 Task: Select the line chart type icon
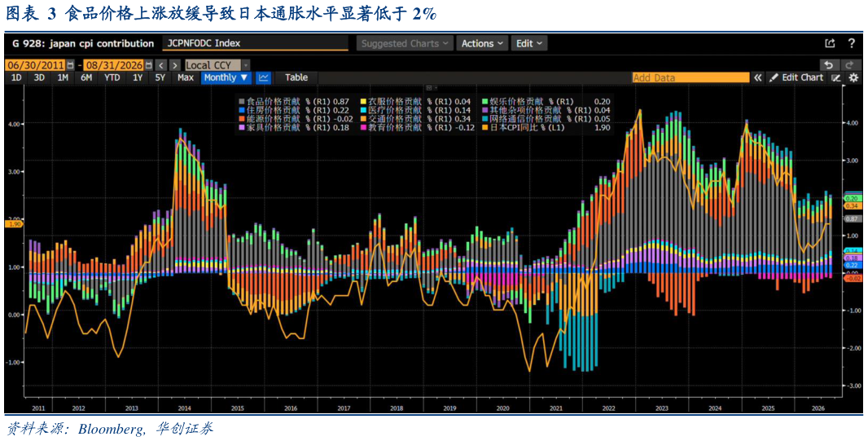[x=264, y=77]
